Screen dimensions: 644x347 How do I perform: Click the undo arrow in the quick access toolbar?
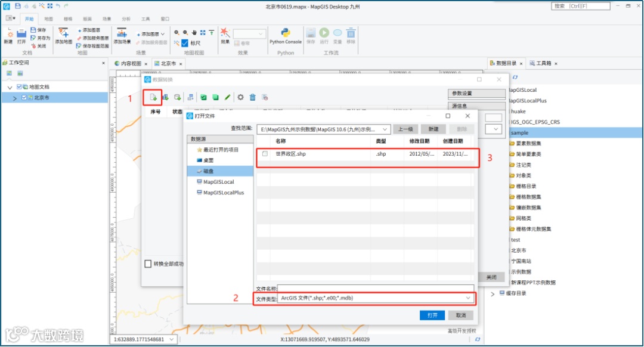[58, 6]
